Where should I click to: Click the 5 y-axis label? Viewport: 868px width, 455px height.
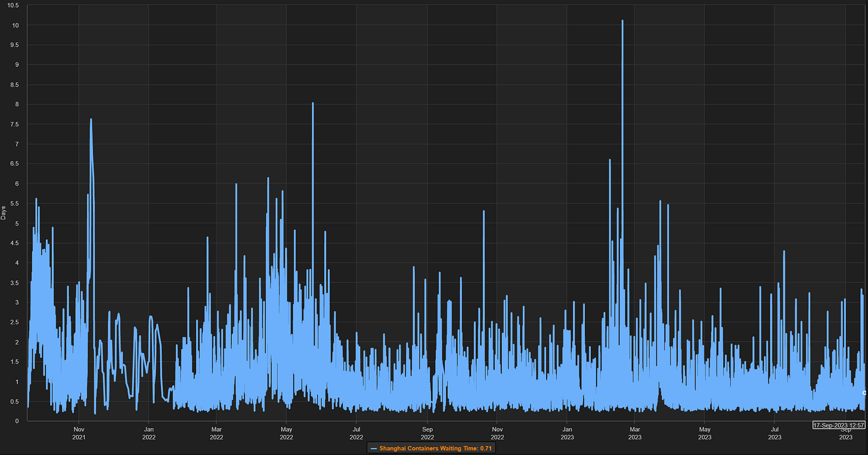click(17, 223)
